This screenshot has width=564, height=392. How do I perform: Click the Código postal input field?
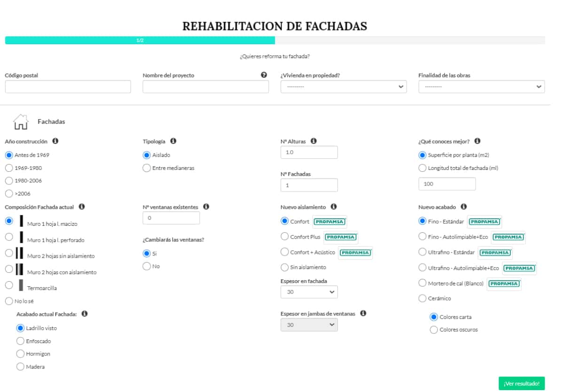click(x=68, y=86)
